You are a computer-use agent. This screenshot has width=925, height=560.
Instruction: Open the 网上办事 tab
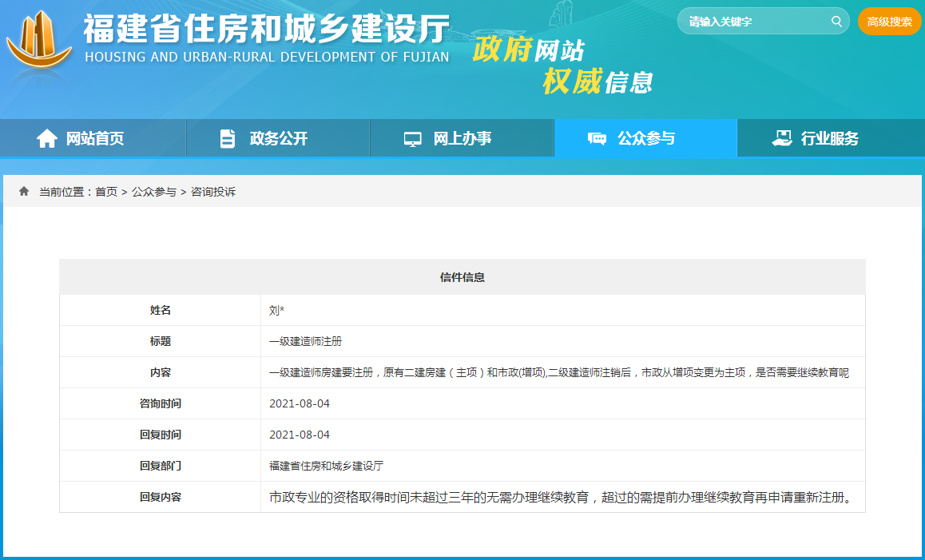coord(462,137)
